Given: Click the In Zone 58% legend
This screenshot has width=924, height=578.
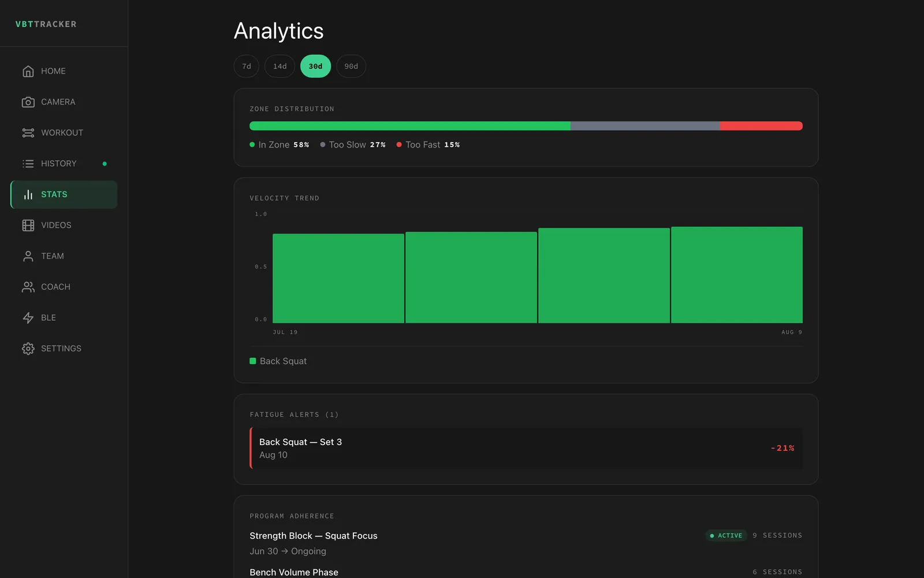Looking at the screenshot, I should pos(280,144).
